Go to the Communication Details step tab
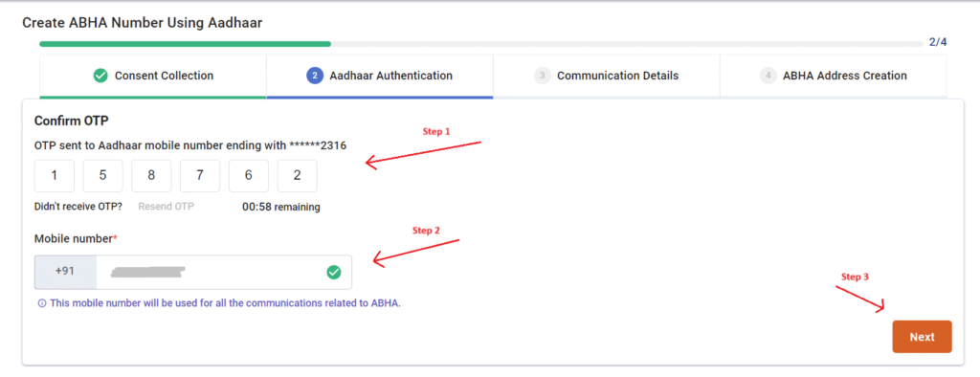 (x=606, y=77)
